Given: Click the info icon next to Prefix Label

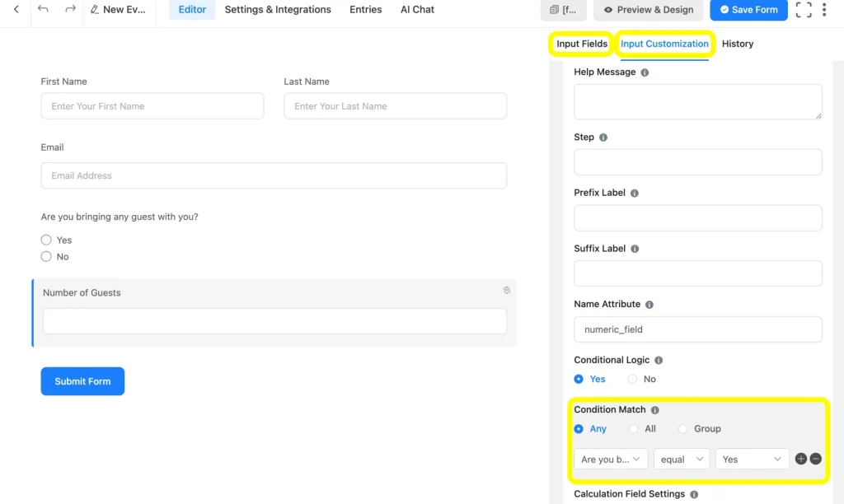Looking at the screenshot, I should pyautogui.click(x=634, y=193).
